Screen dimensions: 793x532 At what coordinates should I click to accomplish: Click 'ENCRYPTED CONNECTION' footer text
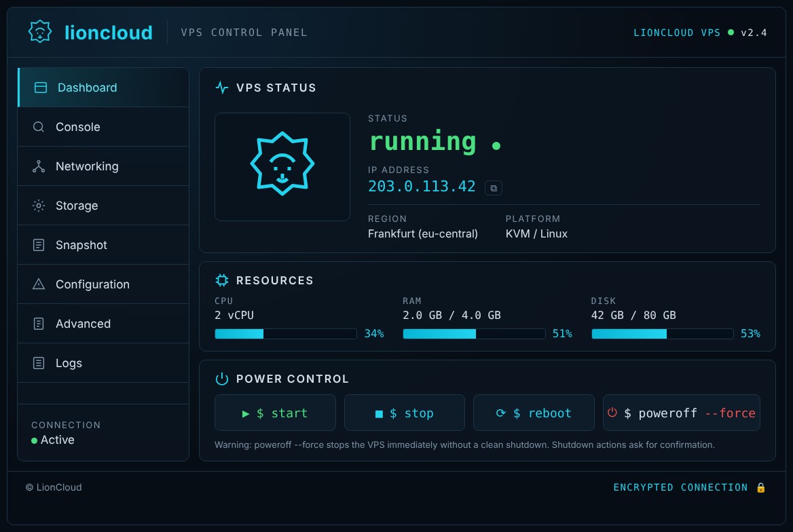[680, 487]
